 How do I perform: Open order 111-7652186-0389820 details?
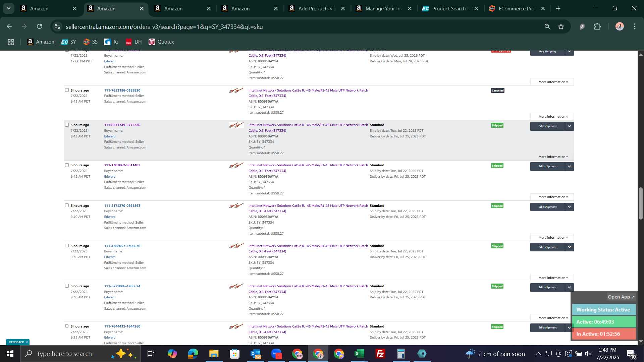[x=122, y=90]
